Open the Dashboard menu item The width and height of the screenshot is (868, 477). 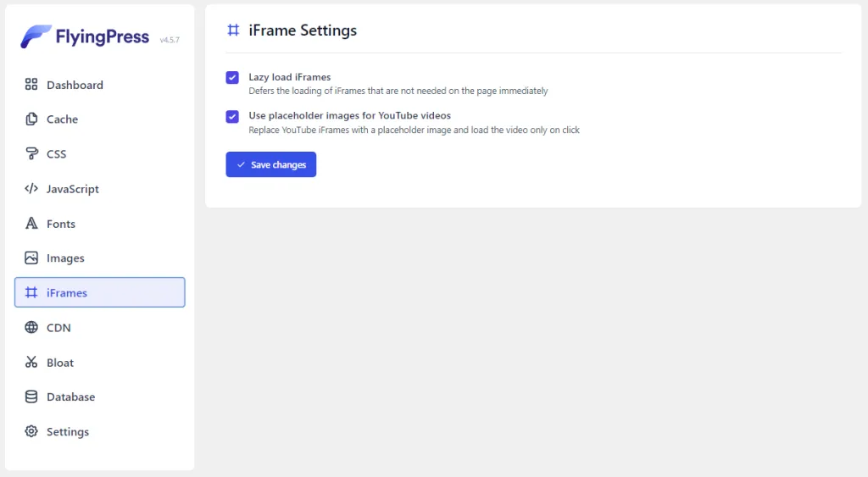pos(75,85)
